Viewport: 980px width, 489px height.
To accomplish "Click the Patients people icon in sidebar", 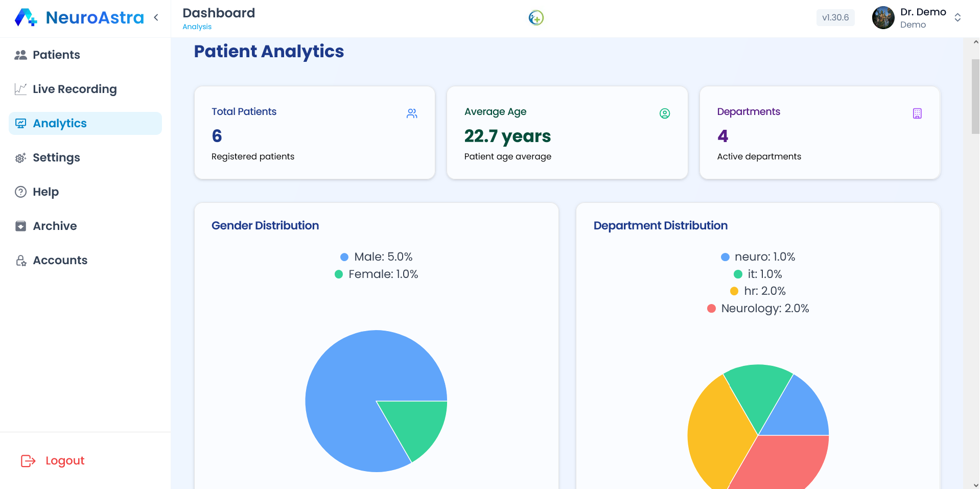I will [20, 55].
